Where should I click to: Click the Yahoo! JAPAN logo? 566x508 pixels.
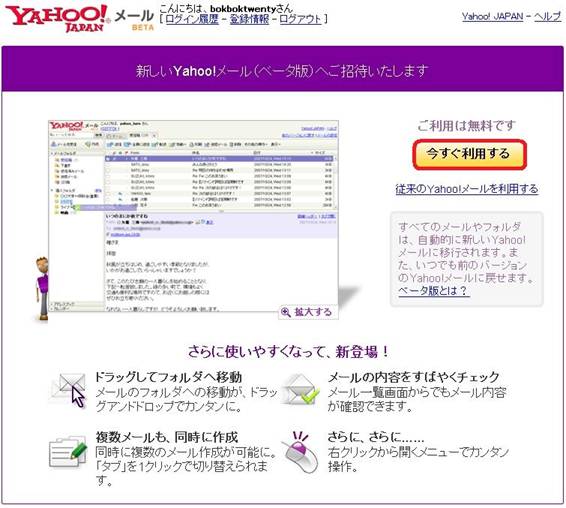tap(57, 18)
